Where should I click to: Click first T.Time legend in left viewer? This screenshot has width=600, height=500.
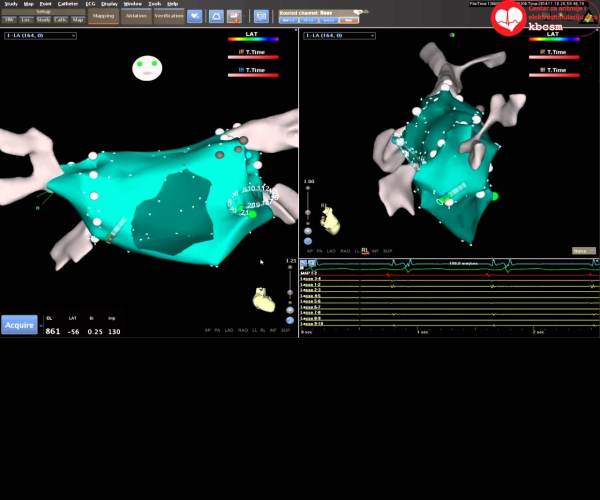[x=253, y=54]
